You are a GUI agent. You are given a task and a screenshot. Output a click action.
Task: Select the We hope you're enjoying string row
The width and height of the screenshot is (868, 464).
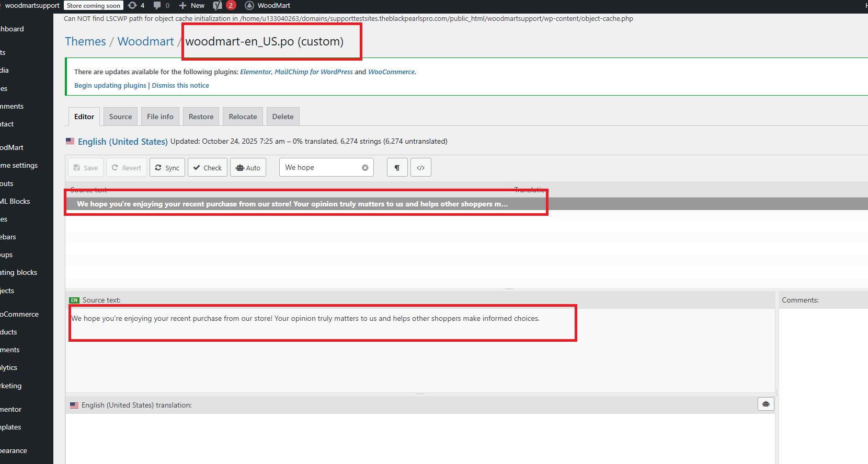pos(466,204)
